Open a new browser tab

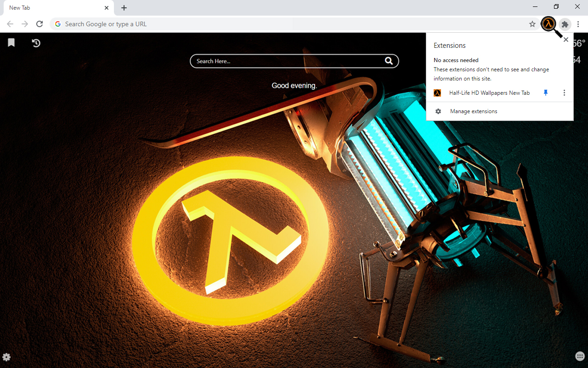pyautogui.click(x=124, y=8)
